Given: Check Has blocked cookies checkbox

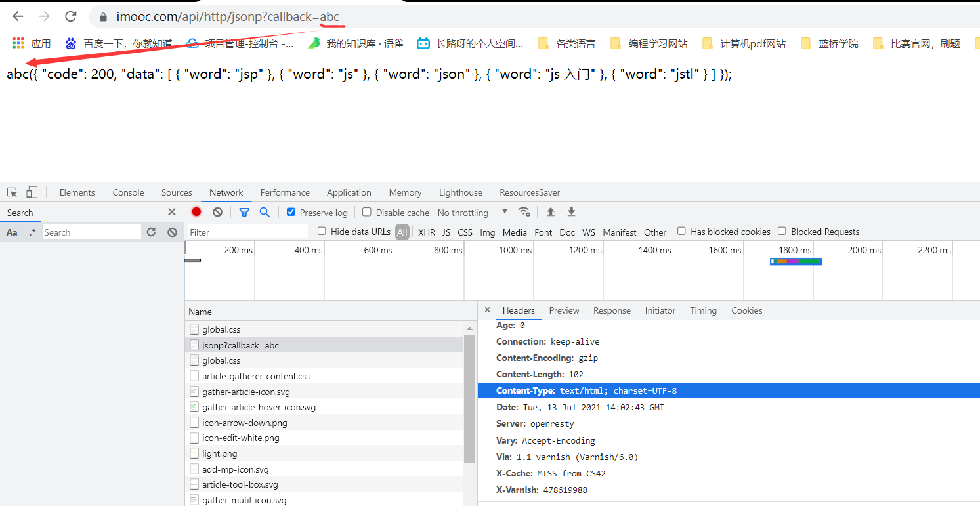Looking at the screenshot, I should click(681, 231).
